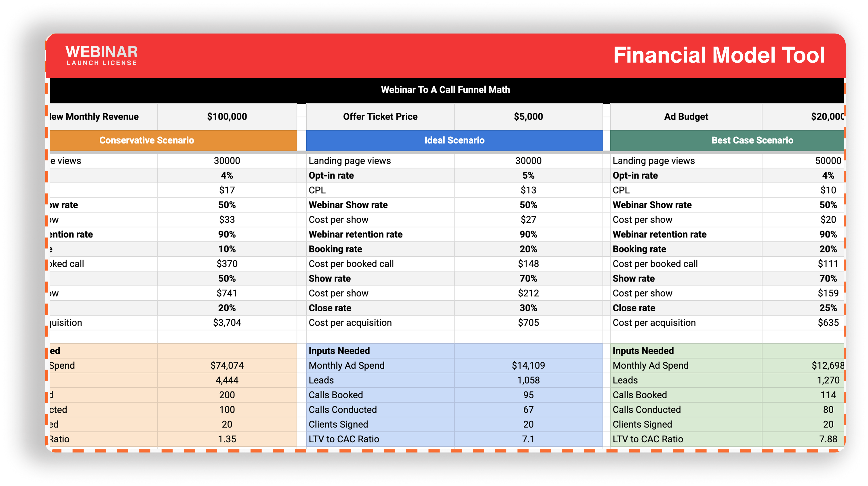This screenshot has width=868, height=486.
Task: Select Best Case Close rate 25% cell
Action: point(828,308)
